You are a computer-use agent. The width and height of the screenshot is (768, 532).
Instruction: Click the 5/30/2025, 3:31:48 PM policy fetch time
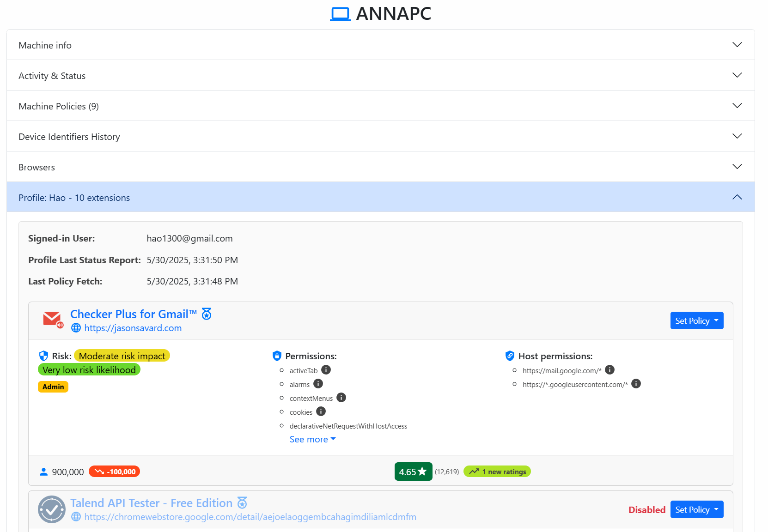pos(192,281)
